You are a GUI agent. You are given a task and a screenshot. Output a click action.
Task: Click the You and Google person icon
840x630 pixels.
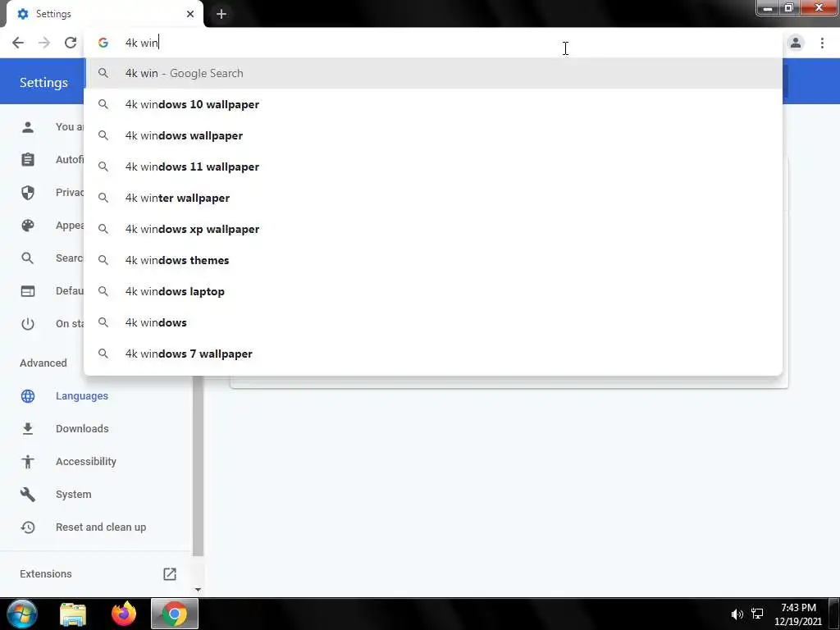coord(28,127)
